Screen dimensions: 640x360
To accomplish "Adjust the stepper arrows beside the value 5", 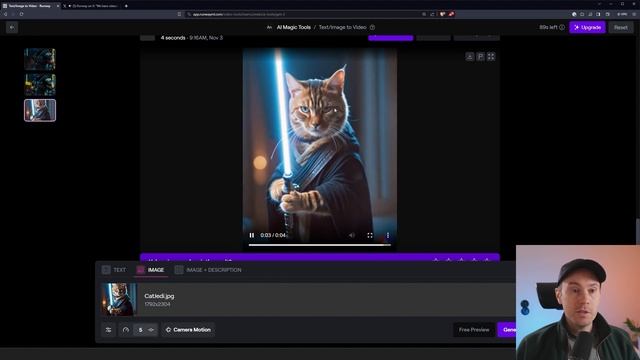I will pos(151,330).
